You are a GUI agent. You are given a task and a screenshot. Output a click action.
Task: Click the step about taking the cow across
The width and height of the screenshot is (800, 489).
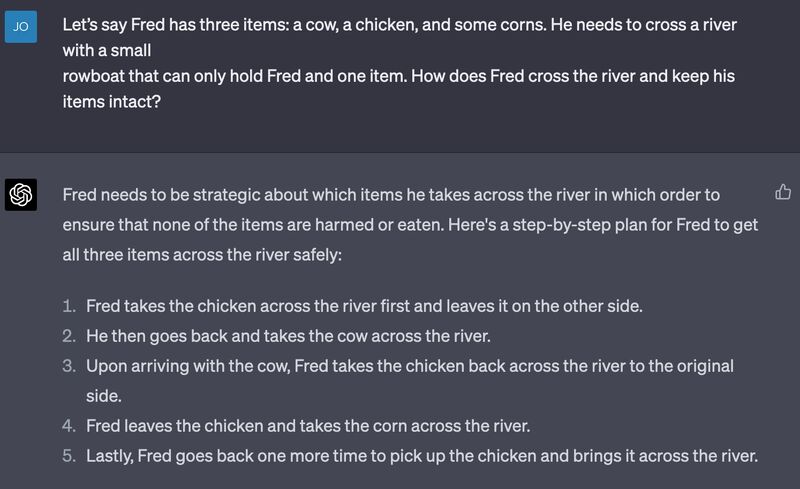point(288,336)
